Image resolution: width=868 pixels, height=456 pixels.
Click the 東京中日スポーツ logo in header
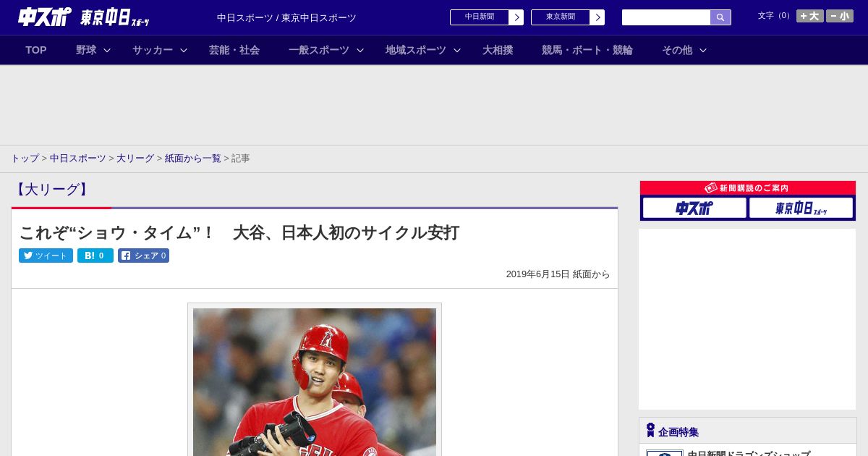[115, 17]
